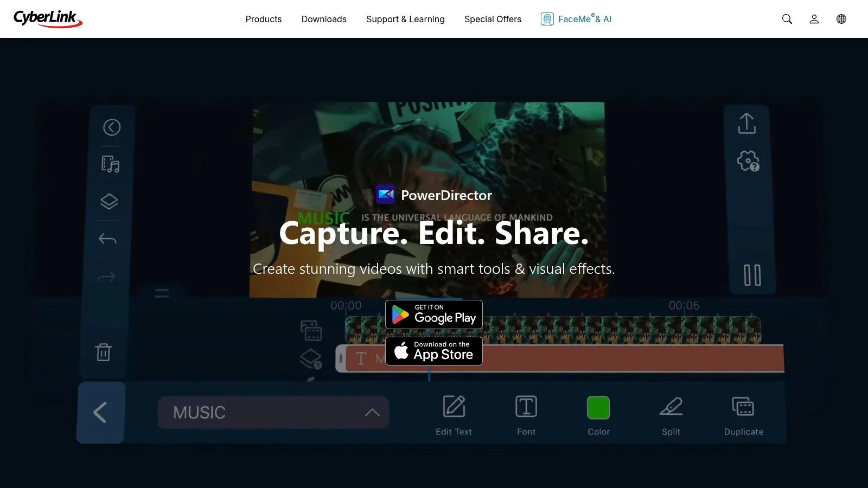The image size is (868, 488).
Task: Expand the MUSIC text dropdown
Action: coord(273,413)
